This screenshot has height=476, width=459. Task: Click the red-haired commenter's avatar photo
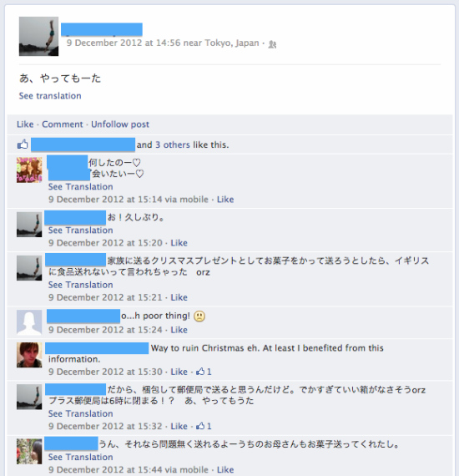(x=29, y=355)
